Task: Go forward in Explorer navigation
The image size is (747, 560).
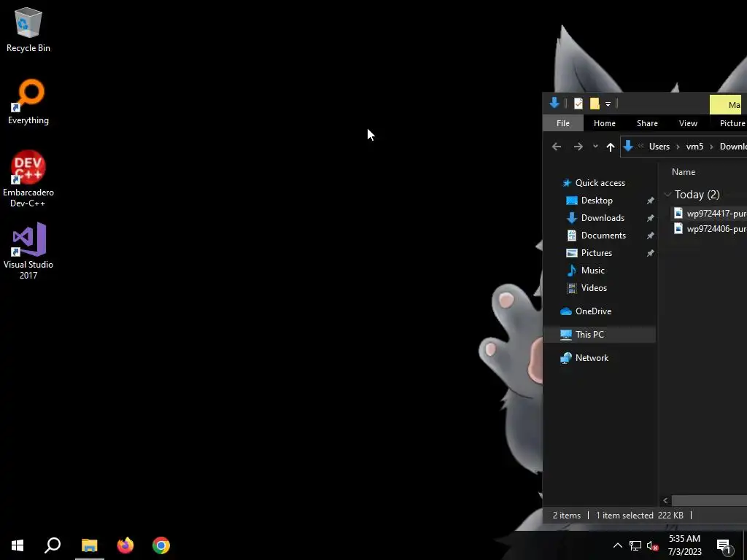Action: (578, 147)
